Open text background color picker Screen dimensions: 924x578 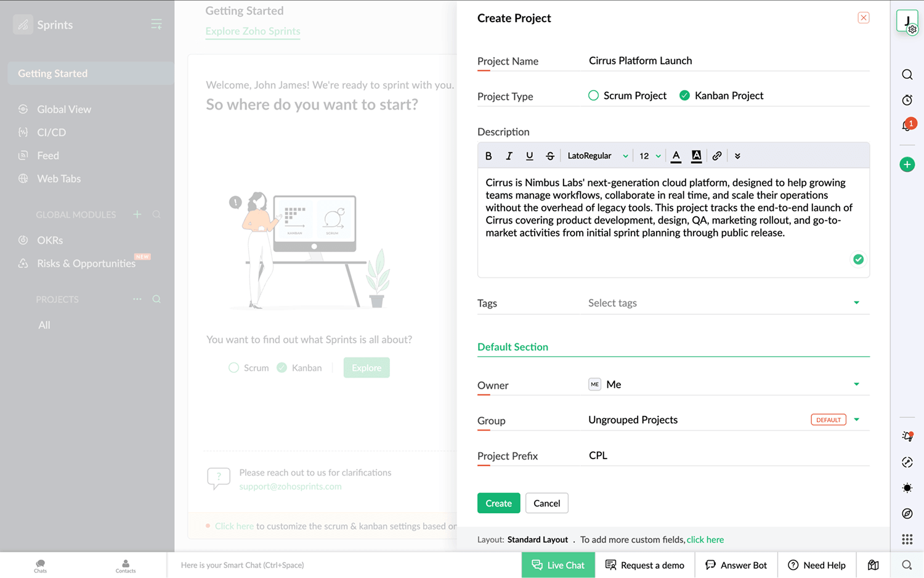[x=696, y=156]
